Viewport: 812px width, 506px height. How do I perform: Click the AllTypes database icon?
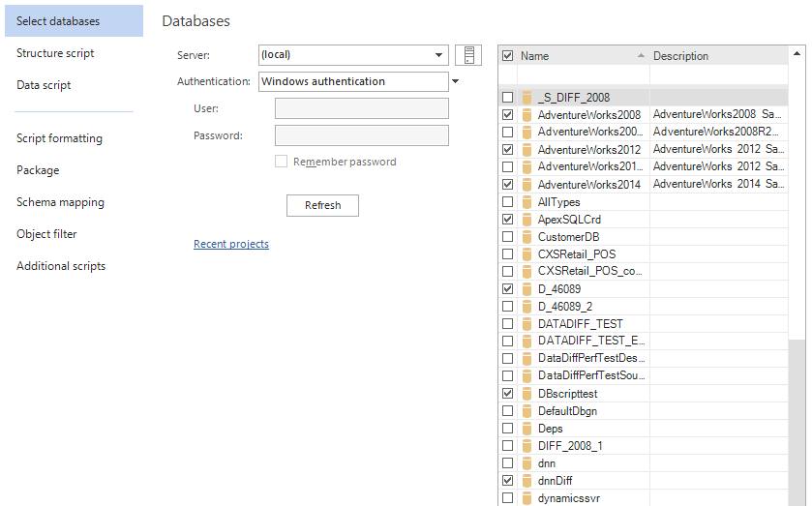click(526, 202)
